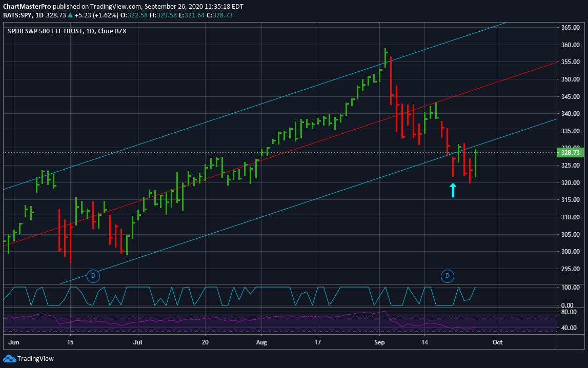The image size is (588, 368).
Task: Click the 295.00 price axis label
Action: (x=571, y=269)
